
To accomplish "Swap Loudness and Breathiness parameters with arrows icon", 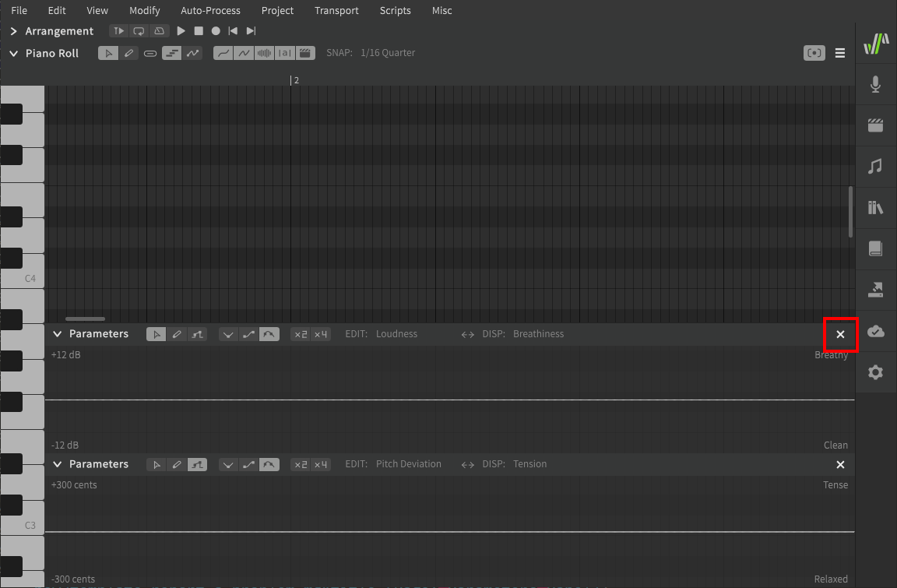I will pyautogui.click(x=468, y=335).
